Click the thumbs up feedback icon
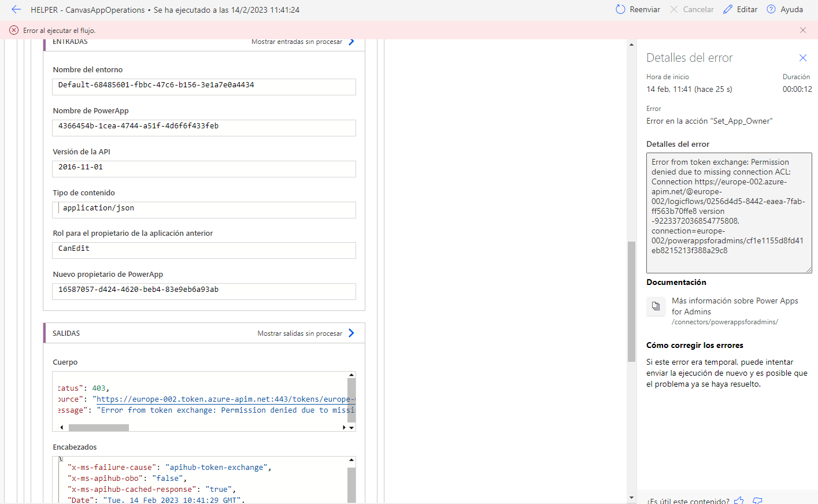 click(739, 501)
